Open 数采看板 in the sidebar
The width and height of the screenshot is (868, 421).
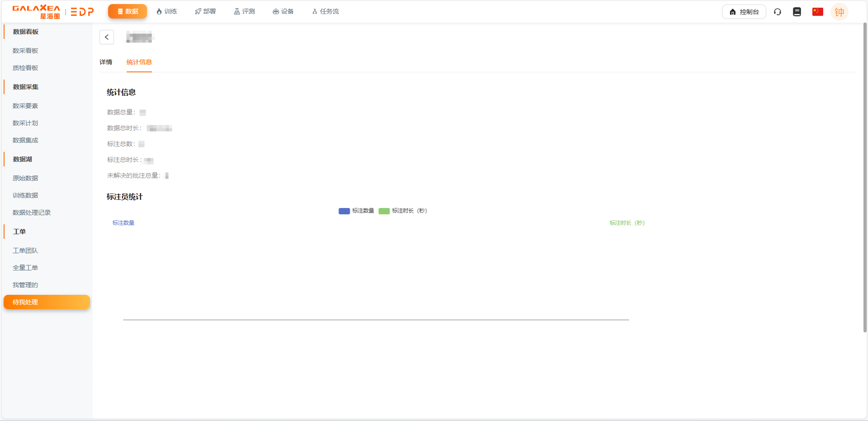point(25,51)
